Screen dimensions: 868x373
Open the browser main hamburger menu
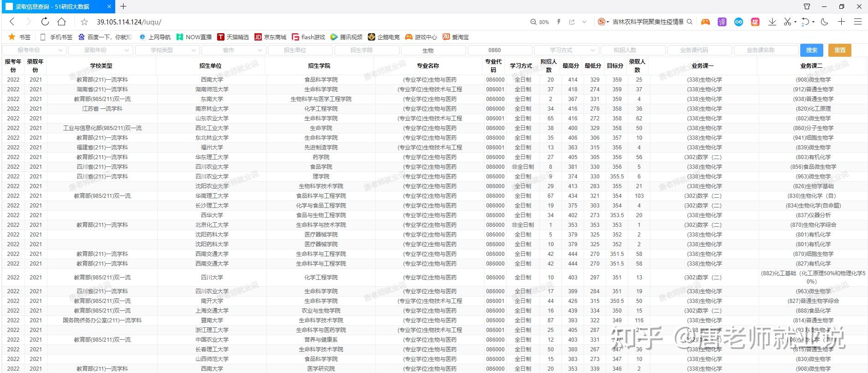pos(858,22)
